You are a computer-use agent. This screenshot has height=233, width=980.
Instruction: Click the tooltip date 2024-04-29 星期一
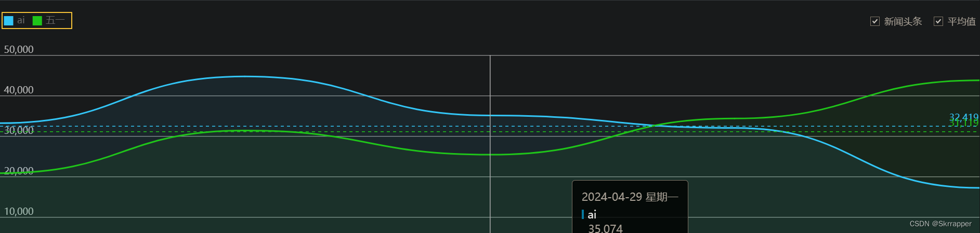tap(630, 197)
